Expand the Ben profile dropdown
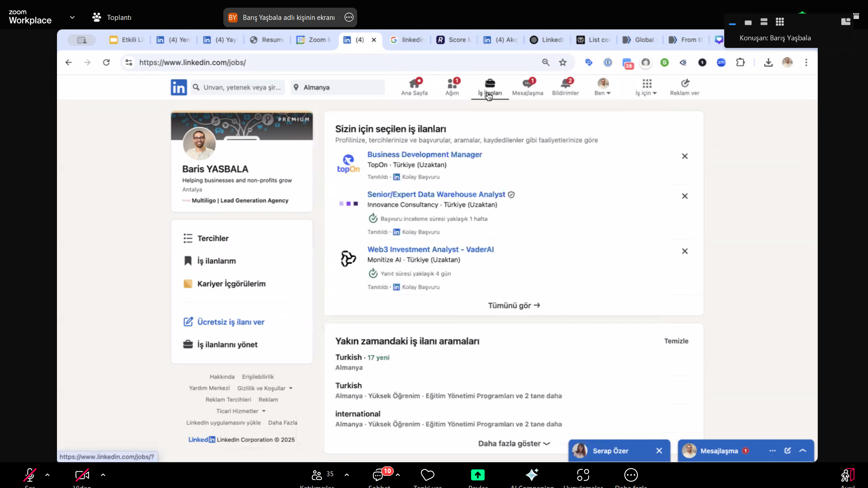Image resolution: width=868 pixels, height=488 pixels. click(x=603, y=87)
